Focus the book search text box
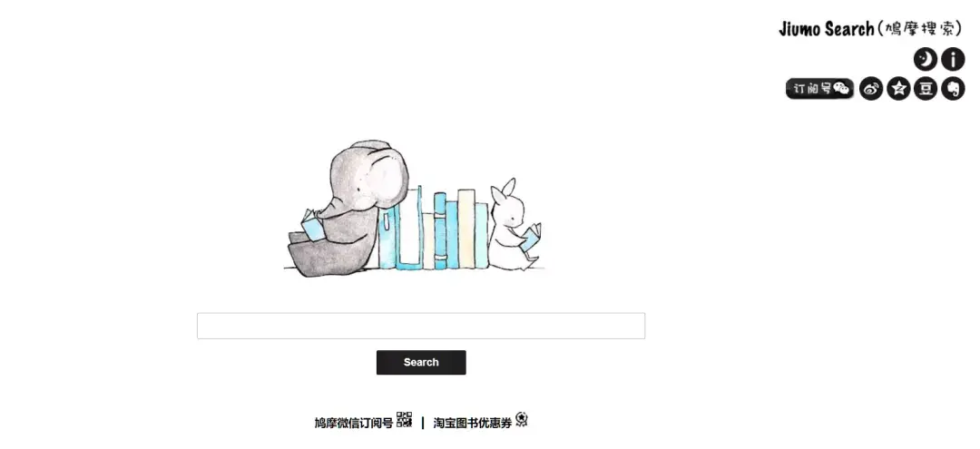 click(421, 326)
